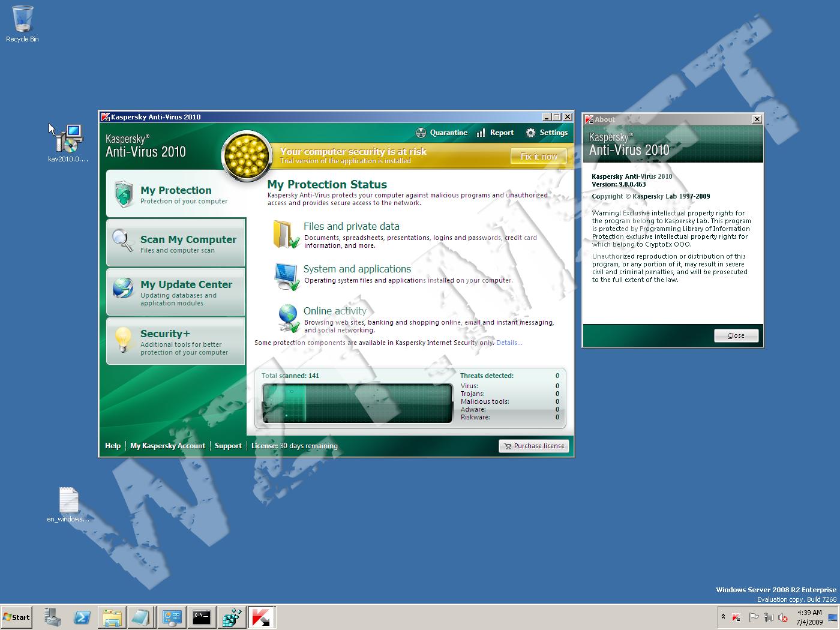
Task: Select the Recycle Bin desktop icon
Action: [22, 24]
